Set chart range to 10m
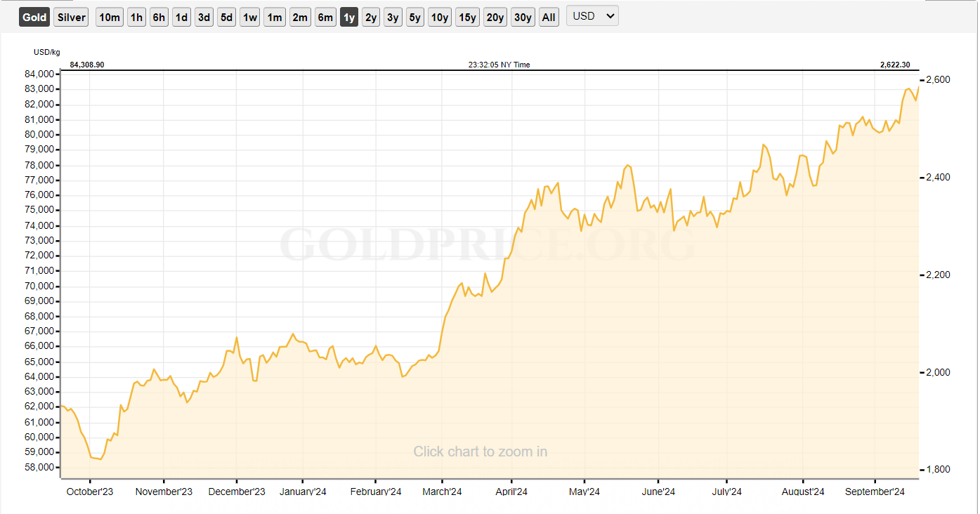Image resolution: width=980 pixels, height=514 pixels. tap(110, 17)
